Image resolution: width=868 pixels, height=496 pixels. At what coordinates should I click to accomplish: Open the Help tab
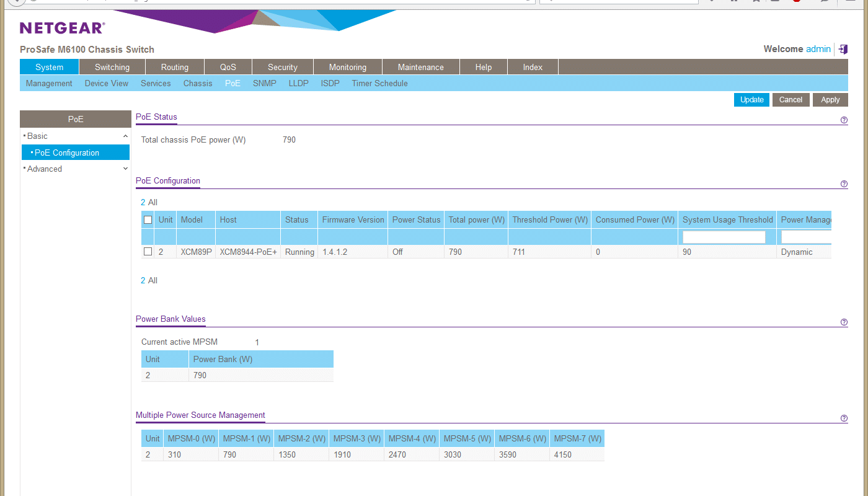click(x=484, y=67)
